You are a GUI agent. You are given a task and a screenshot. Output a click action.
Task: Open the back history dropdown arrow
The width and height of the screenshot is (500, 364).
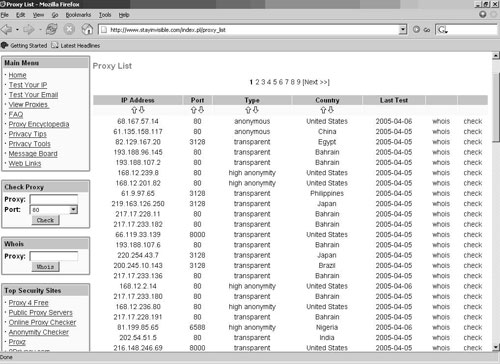[x=17, y=30]
